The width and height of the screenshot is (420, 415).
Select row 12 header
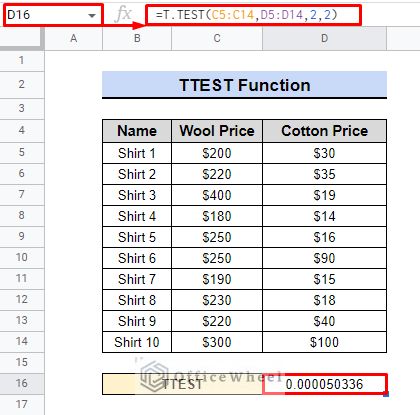(x=22, y=300)
